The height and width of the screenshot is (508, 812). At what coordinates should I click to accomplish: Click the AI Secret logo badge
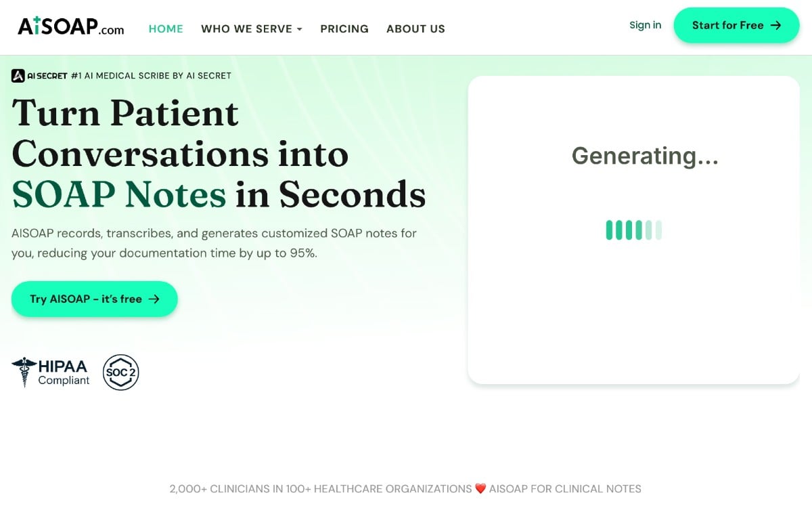point(39,76)
